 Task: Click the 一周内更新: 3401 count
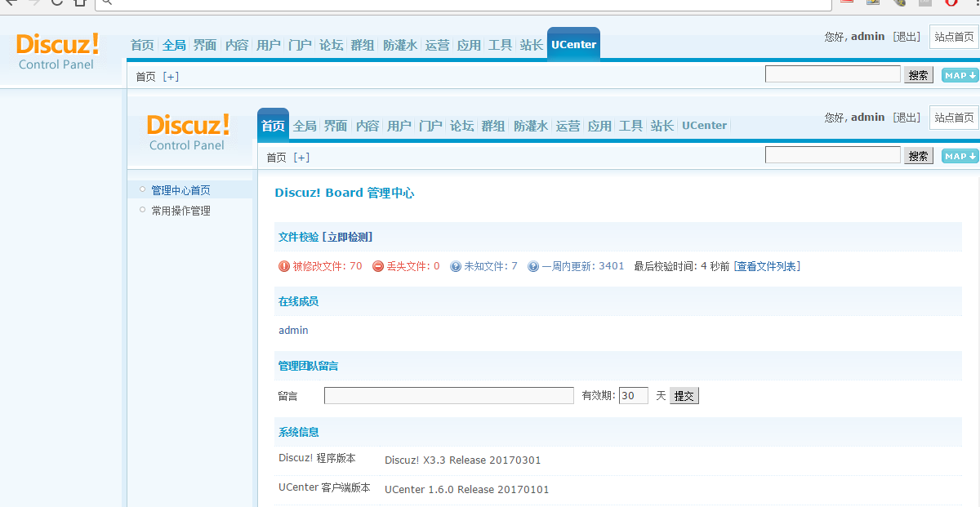[x=583, y=266]
